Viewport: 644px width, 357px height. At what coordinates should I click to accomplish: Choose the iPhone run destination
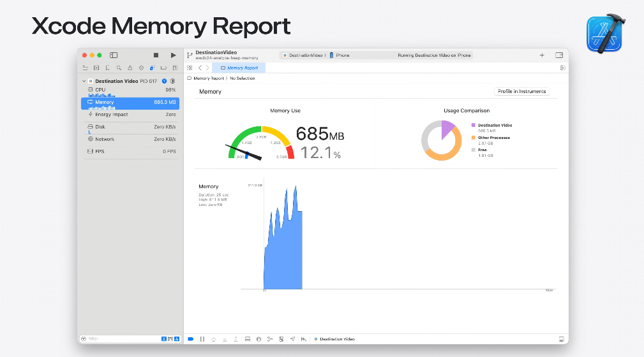[x=340, y=55]
